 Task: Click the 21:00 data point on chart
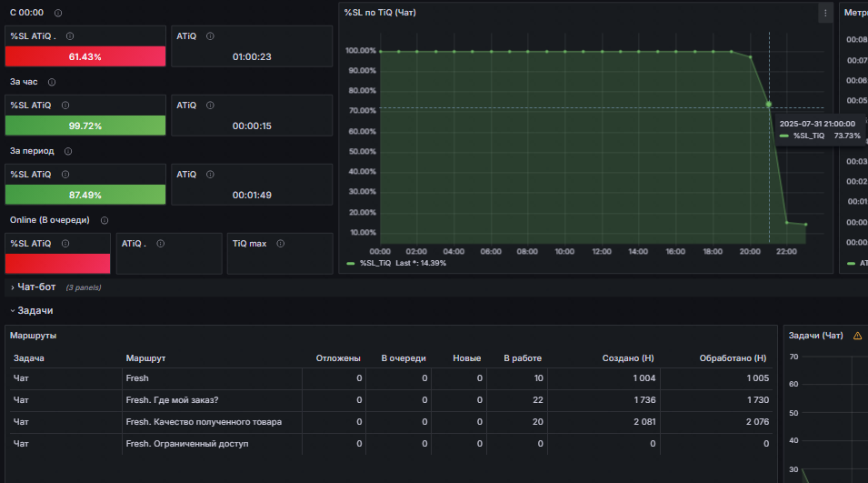pos(768,104)
